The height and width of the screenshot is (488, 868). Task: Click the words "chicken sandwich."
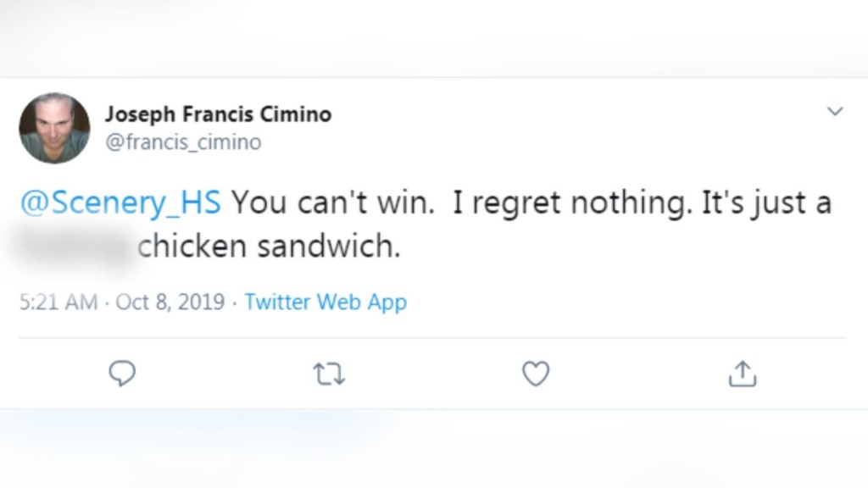click(268, 247)
